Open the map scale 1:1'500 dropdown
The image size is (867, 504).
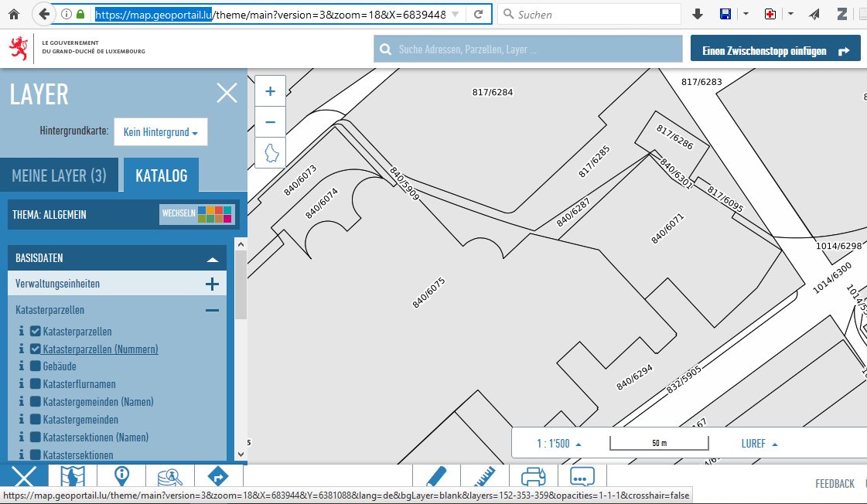pyautogui.click(x=558, y=444)
